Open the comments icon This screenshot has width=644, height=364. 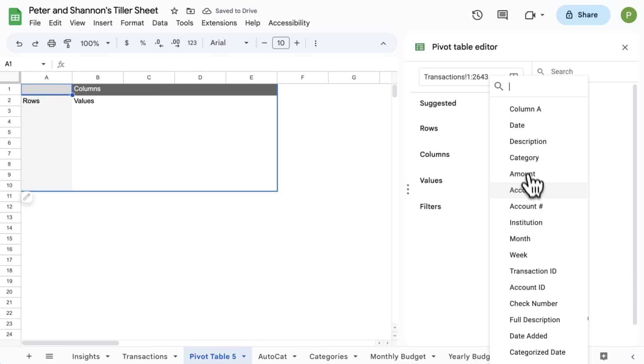point(502,15)
